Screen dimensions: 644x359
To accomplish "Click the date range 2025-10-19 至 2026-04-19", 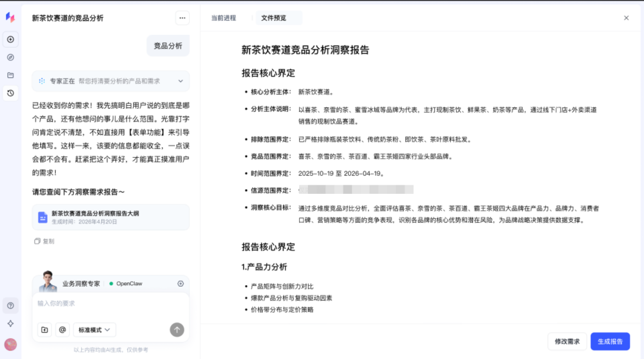I will point(341,174).
